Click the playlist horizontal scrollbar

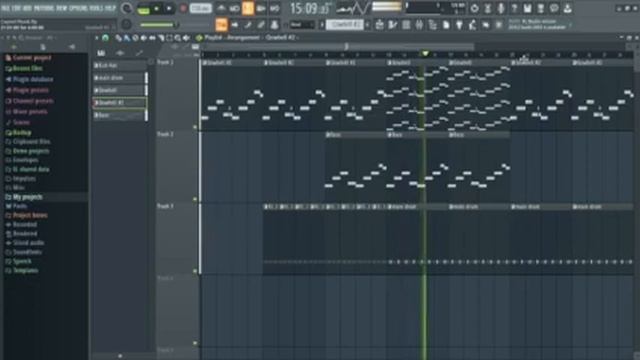(339, 47)
